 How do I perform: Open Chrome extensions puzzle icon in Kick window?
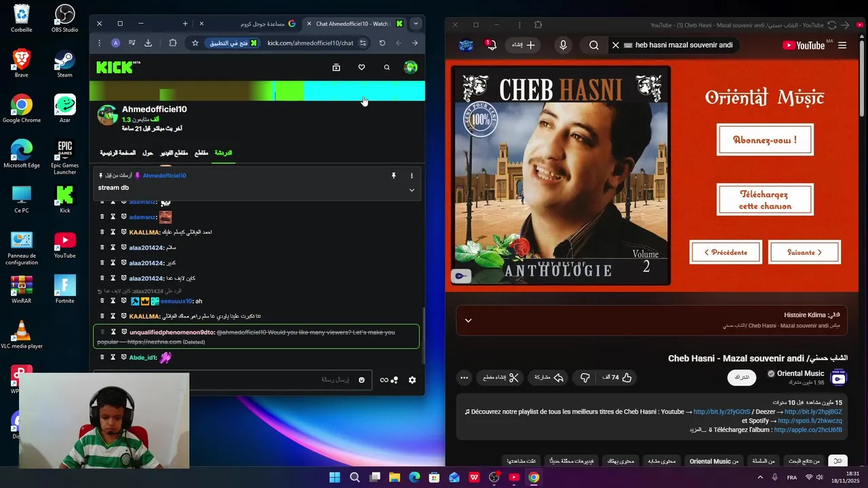(173, 43)
